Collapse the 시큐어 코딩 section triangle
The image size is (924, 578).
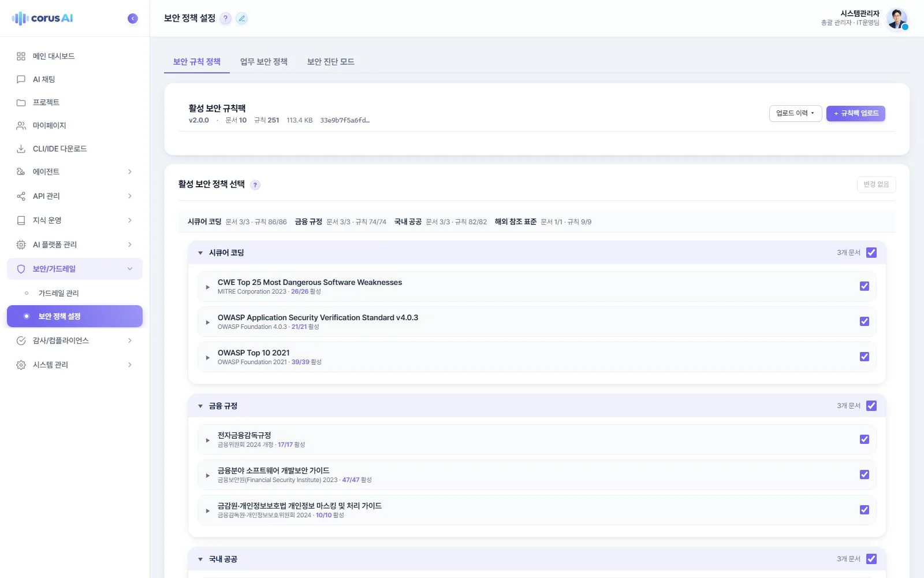pos(200,253)
